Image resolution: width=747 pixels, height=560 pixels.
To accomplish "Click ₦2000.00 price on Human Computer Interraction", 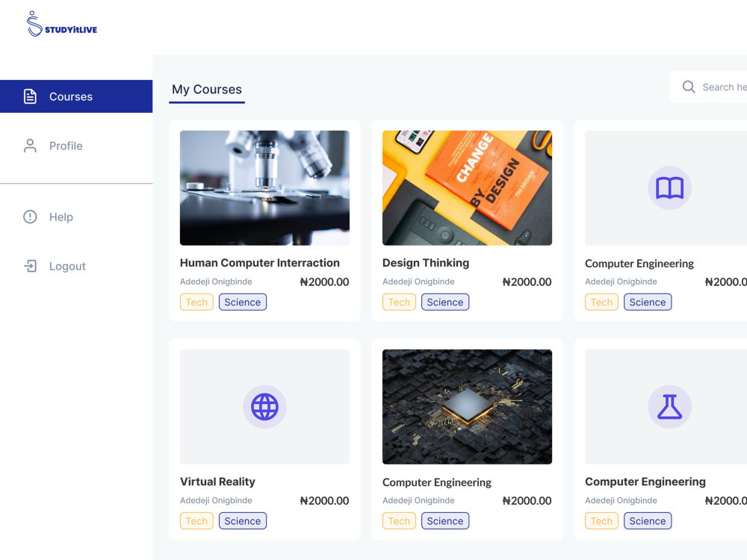I will 324,282.
